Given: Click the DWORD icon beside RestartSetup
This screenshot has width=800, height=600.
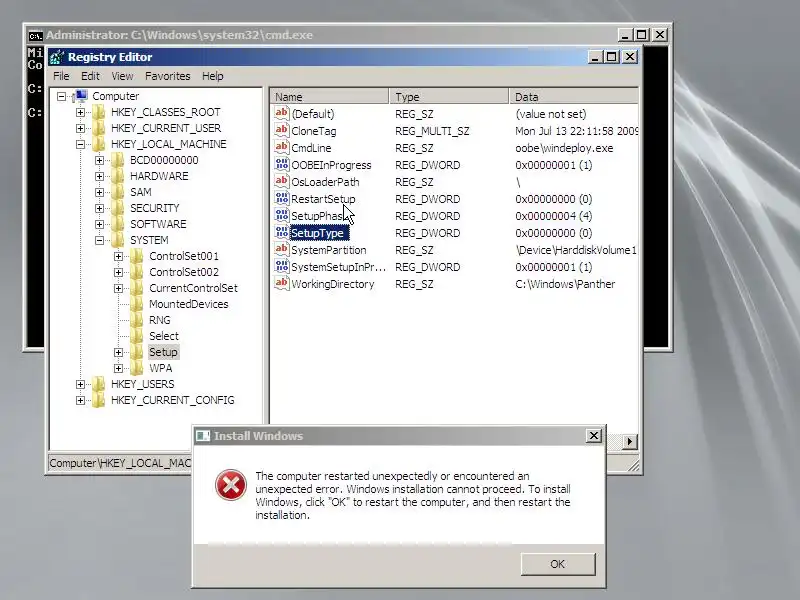Looking at the screenshot, I should (x=282, y=198).
